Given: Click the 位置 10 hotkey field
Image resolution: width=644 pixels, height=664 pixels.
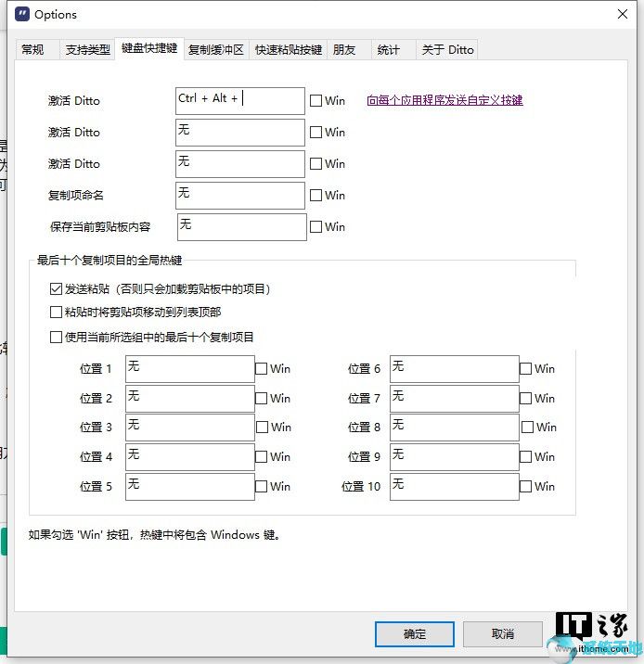Looking at the screenshot, I should [x=454, y=487].
